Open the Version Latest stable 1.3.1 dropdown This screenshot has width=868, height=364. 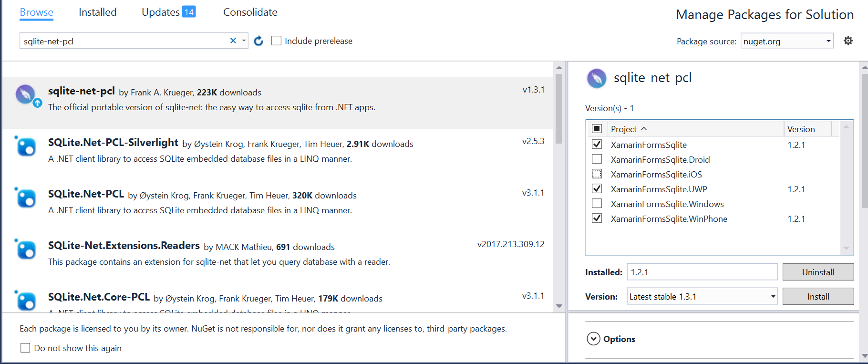point(702,296)
